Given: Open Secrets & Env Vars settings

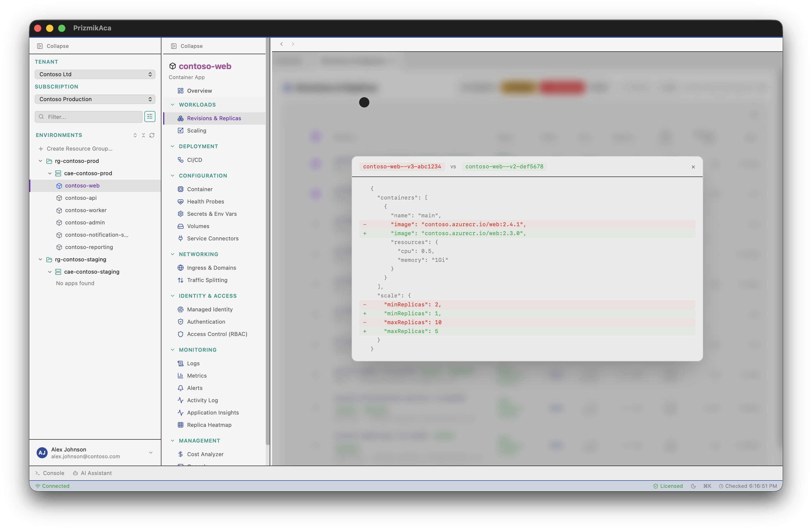Looking at the screenshot, I should point(212,213).
